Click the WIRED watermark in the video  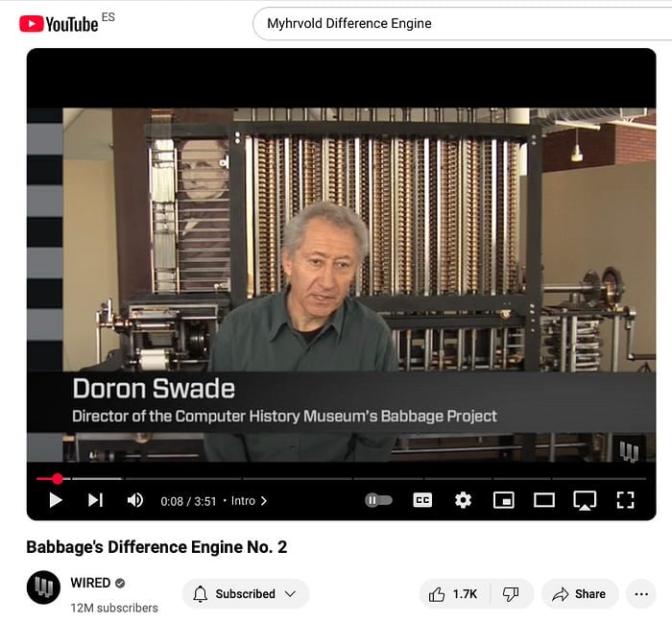click(629, 451)
